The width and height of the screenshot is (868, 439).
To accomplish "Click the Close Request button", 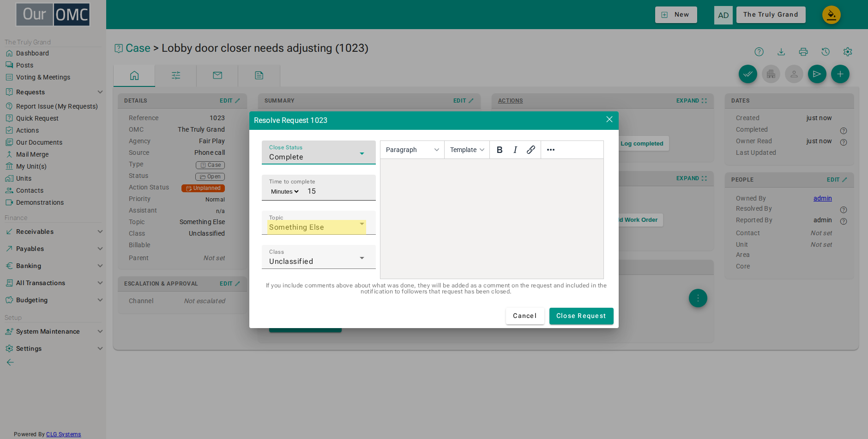I will (581, 316).
